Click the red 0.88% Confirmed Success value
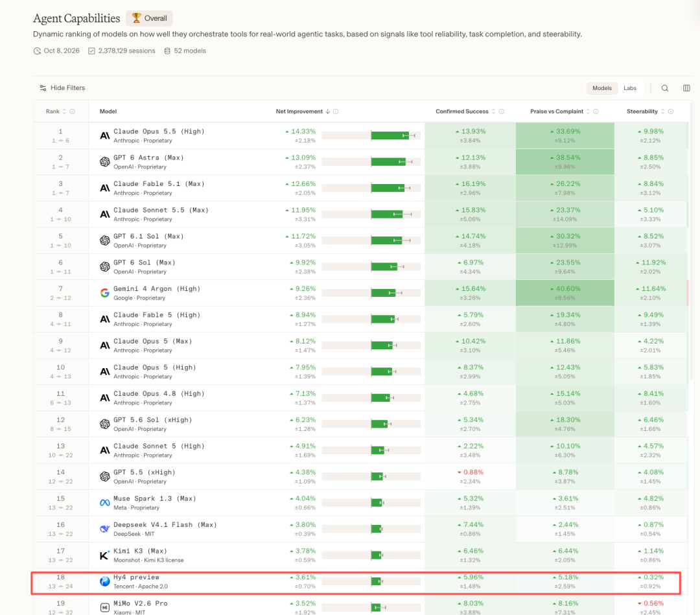This screenshot has width=700, height=615. (473, 472)
